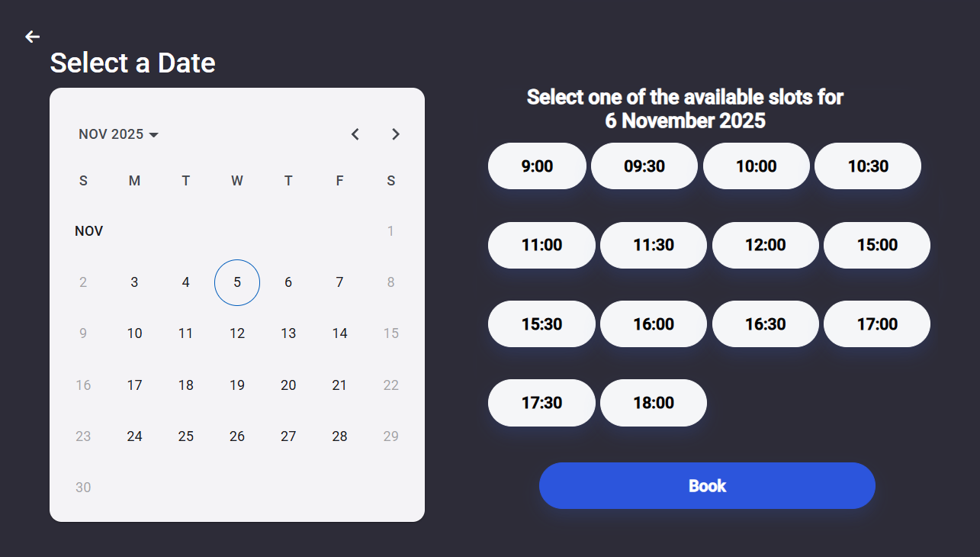Select November 6 on the calendar
This screenshot has width=980, height=557.
point(288,282)
